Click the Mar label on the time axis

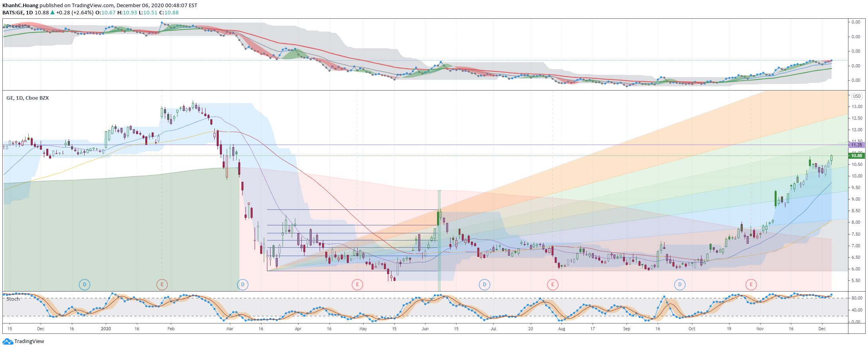click(x=229, y=329)
